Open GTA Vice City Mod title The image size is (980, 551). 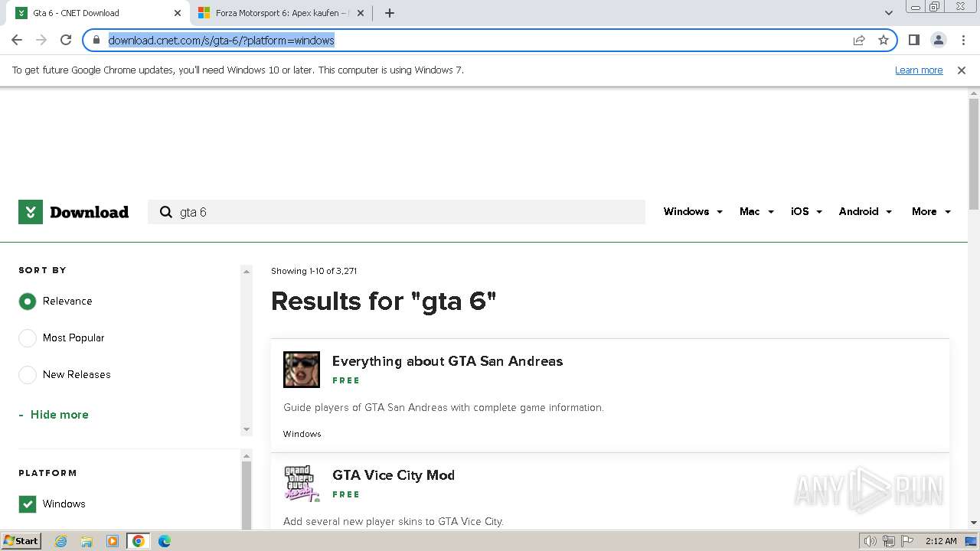tap(394, 475)
